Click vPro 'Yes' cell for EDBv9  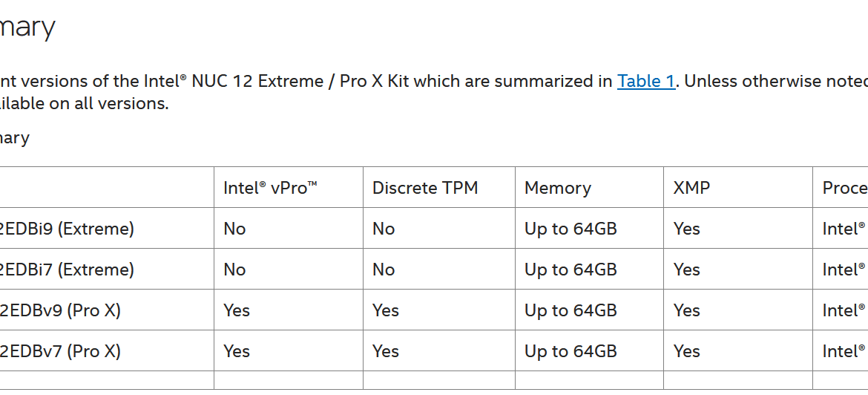(237, 310)
